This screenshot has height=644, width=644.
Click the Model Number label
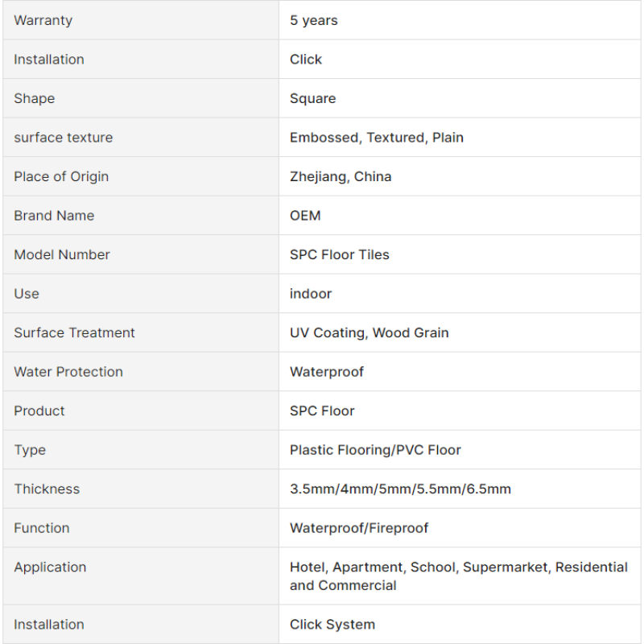[62, 254]
